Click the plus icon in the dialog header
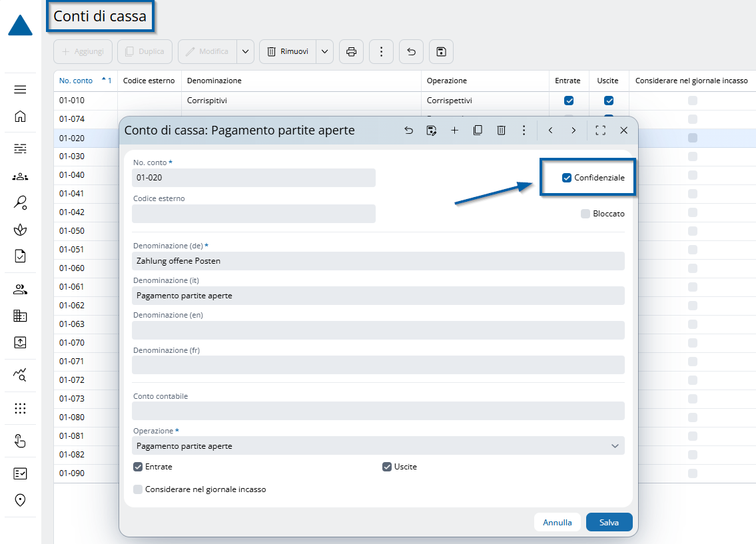Viewport: 756px width, 544px height. click(454, 131)
